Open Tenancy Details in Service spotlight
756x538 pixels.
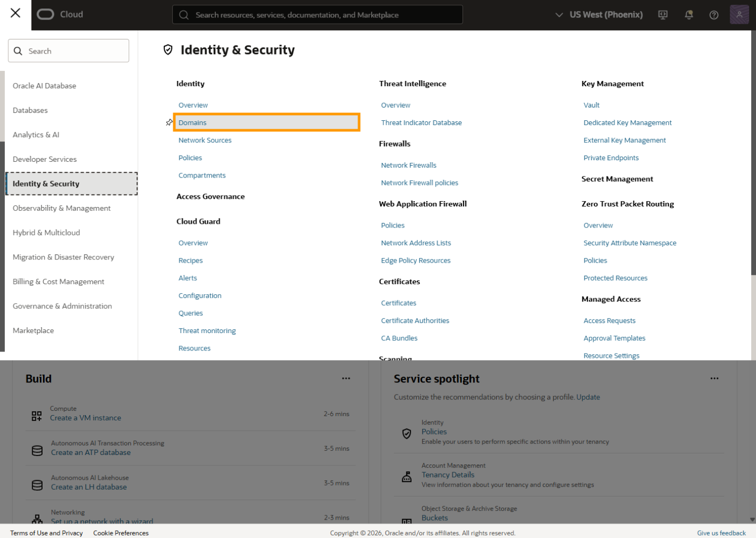pyautogui.click(x=448, y=475)
